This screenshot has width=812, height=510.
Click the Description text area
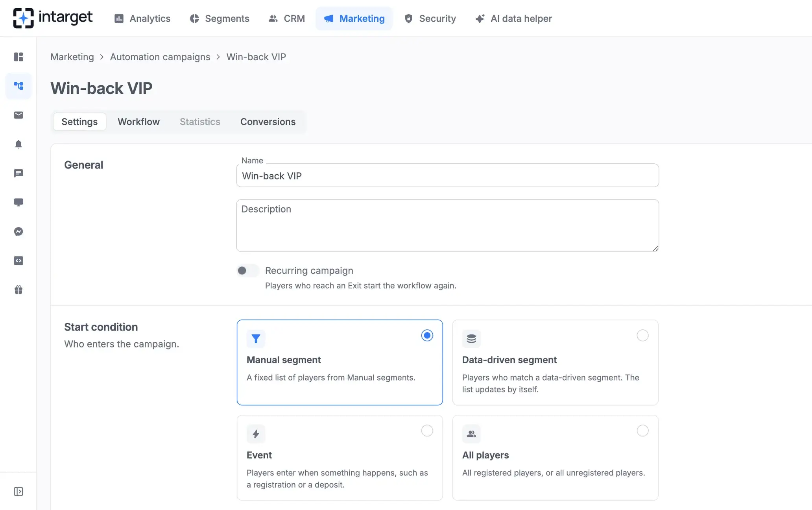(x=448, y=225)
